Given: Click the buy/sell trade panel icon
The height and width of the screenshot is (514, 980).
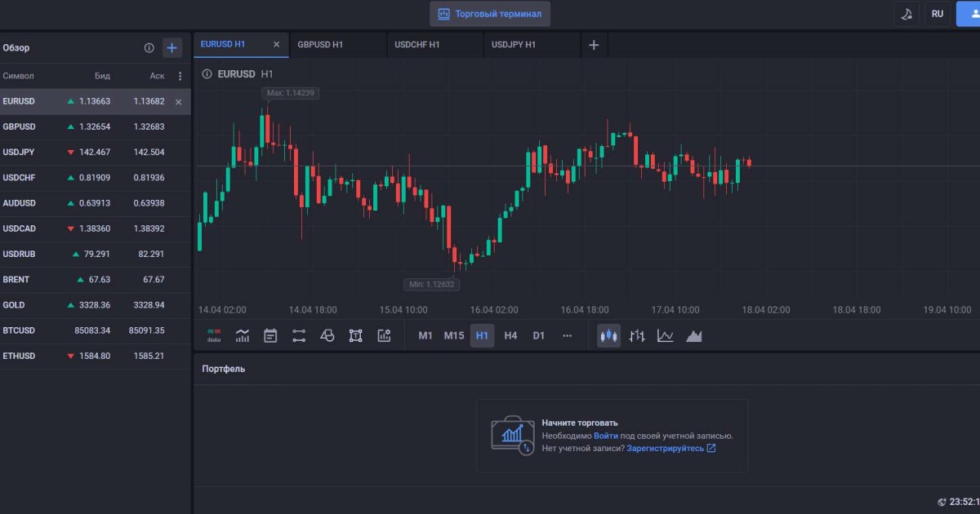Looking at the screenshot, I should pyautogui.click(x=214, y=335).
